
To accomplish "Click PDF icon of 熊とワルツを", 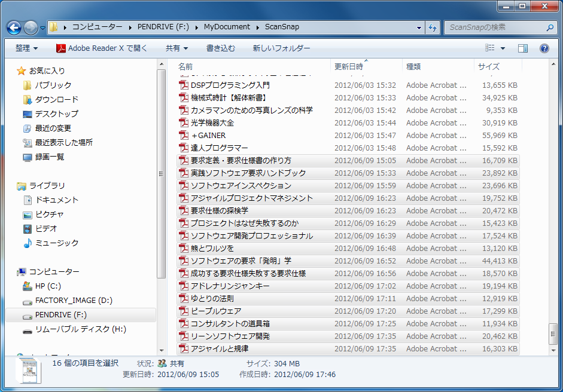I will [184, 248].
